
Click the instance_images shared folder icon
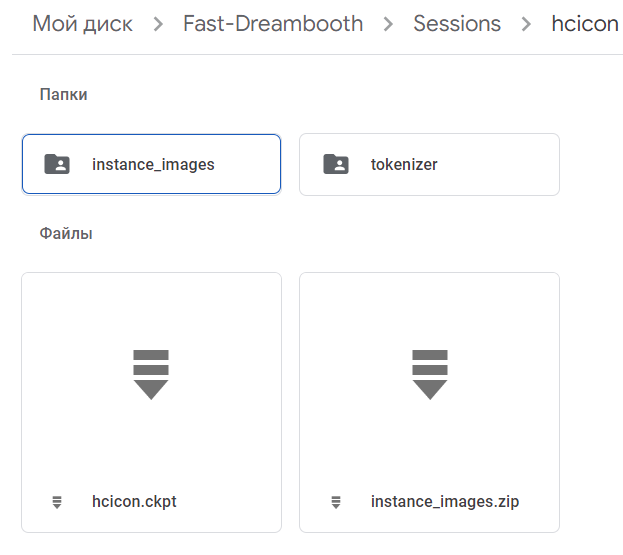tap(57, 164)
